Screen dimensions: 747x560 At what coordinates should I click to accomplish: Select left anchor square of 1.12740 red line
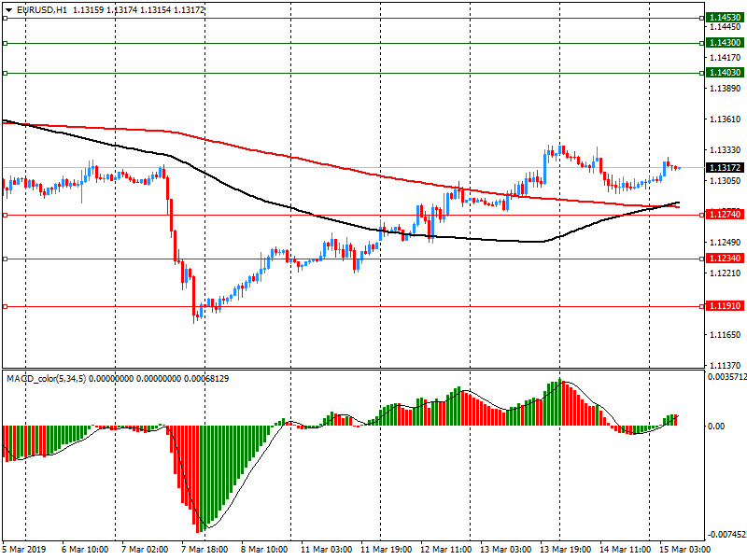click(x=5, y=215)
